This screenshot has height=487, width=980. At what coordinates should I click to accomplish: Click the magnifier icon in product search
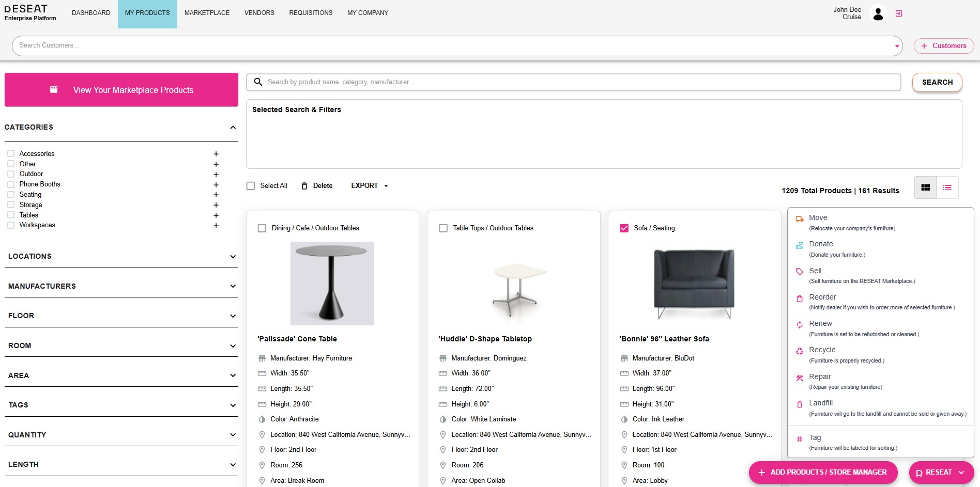click(x=258, y=82)
